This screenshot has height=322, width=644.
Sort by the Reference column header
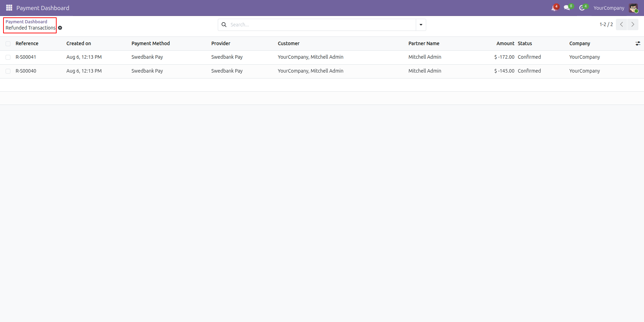[x=27, y=43]
